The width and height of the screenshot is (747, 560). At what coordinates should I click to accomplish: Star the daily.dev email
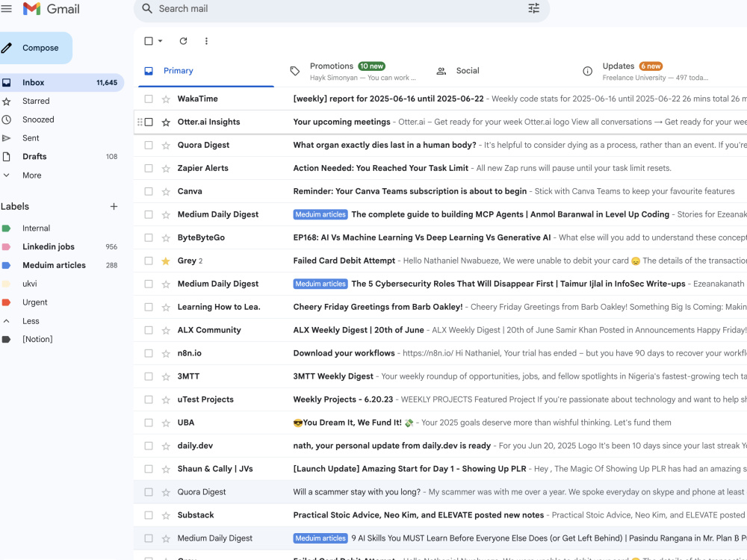pyautogui.click(x=166, y=447)
